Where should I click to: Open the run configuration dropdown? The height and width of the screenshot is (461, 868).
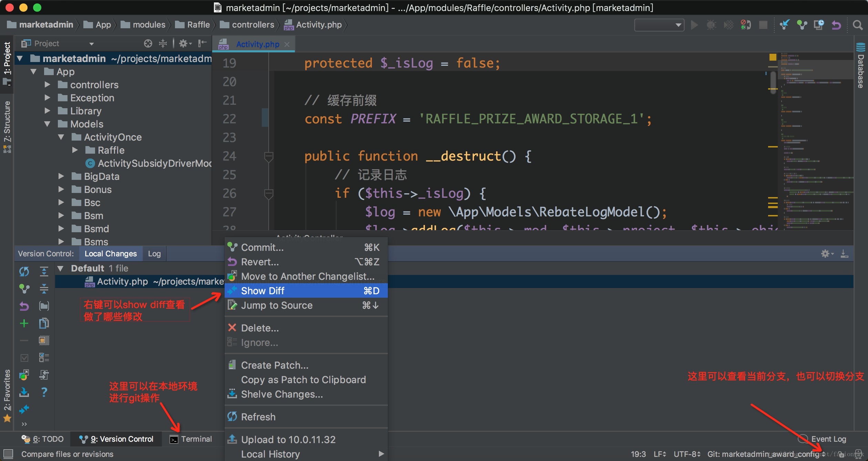point(659,25)
